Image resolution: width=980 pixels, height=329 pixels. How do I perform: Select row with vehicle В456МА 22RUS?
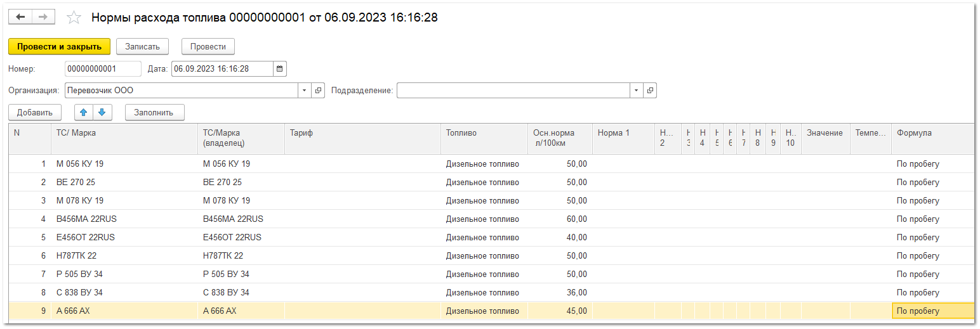click(x=86, y=219)
